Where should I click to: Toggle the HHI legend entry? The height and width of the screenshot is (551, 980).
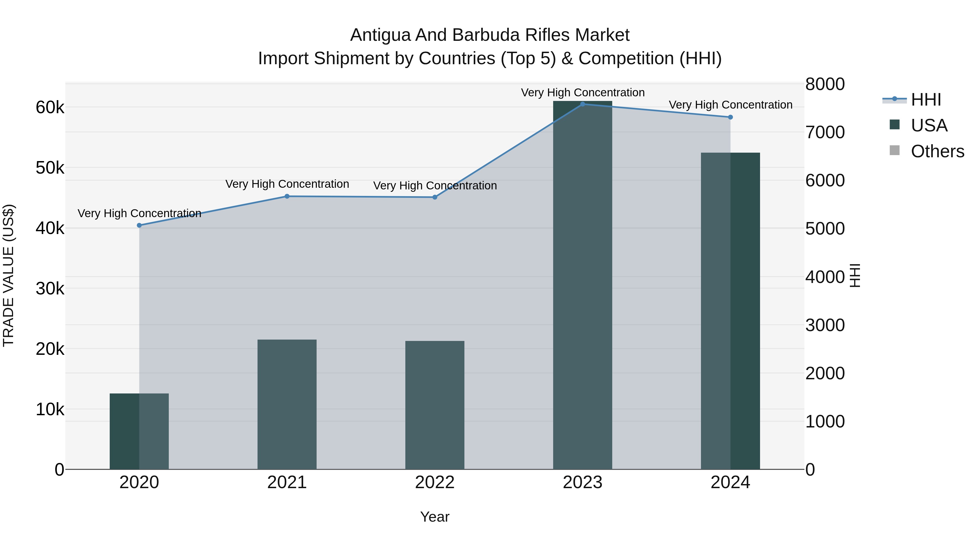pyautogui.click(x=912, y=100)
